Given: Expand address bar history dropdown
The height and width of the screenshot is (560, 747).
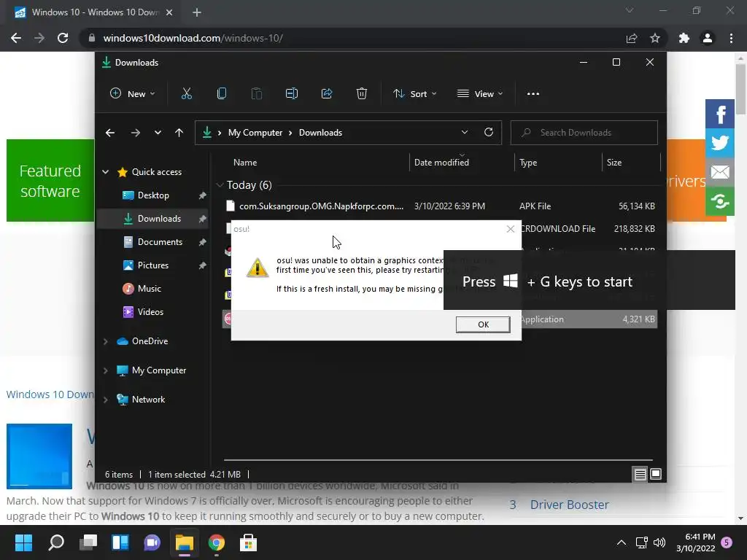Looking at the screenshot, I should click(x=465, y=133).
